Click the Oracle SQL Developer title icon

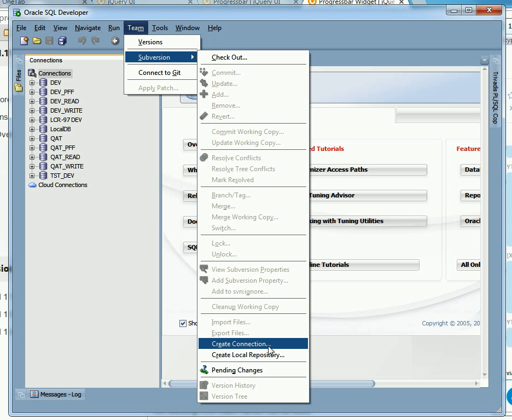click(17, 13)
